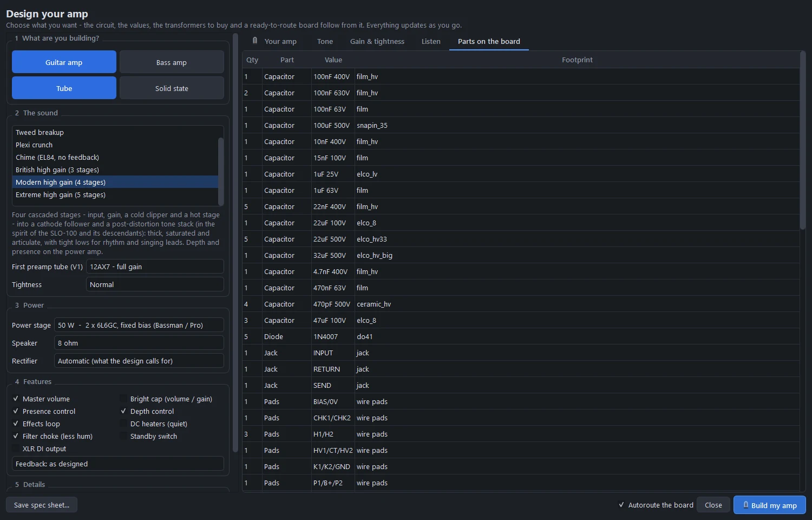Select Chime (EL84, no feedback) sound
Viewport: 812px width, 520px height.
pos(115,157)
